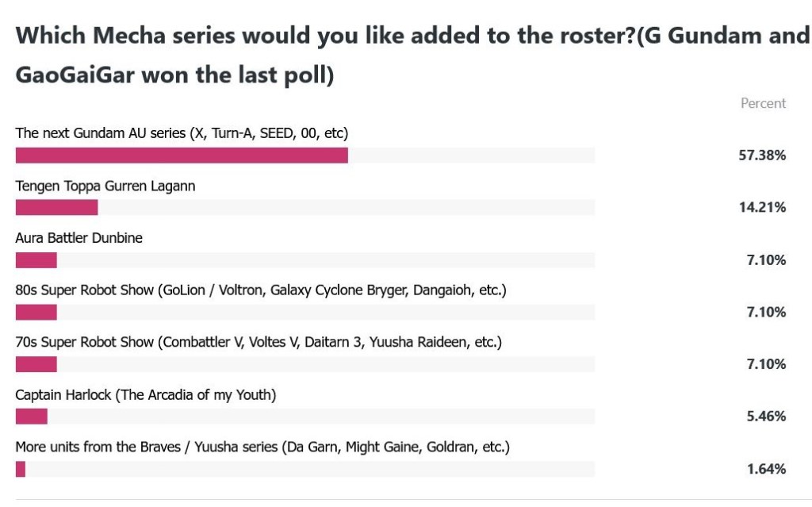Click the Gundam AU series result bar
The height and width of the screenshot is (507, 812).
[x=182, y=156]
